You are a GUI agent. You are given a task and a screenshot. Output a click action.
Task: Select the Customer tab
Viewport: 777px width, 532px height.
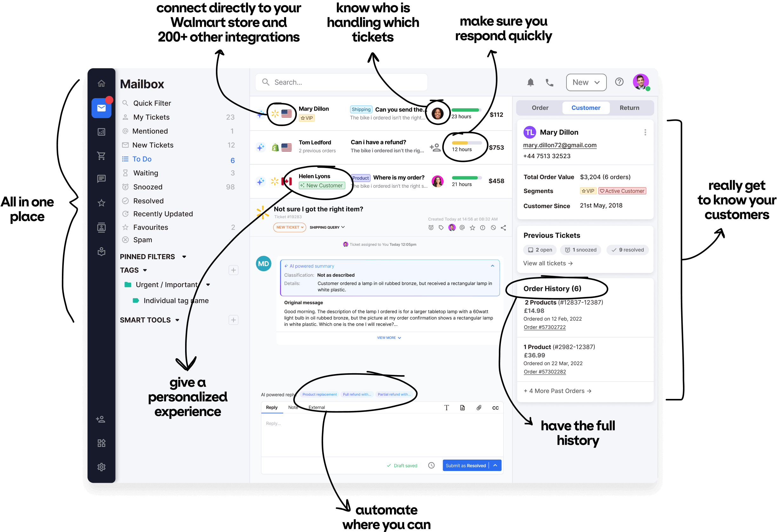(x=585, y=108)
